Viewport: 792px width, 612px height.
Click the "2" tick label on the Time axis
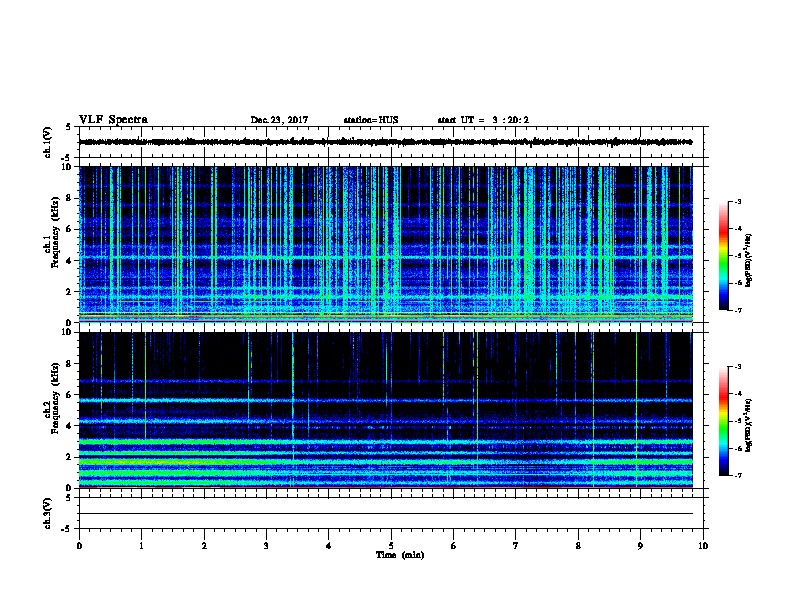pyautogui.click(x=204, y=546)
